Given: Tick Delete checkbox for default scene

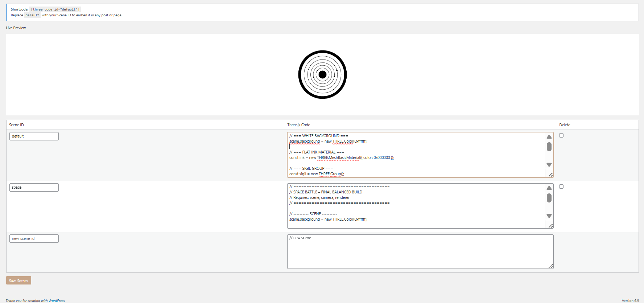Looking at the screenshot, I should pos(561,135).
